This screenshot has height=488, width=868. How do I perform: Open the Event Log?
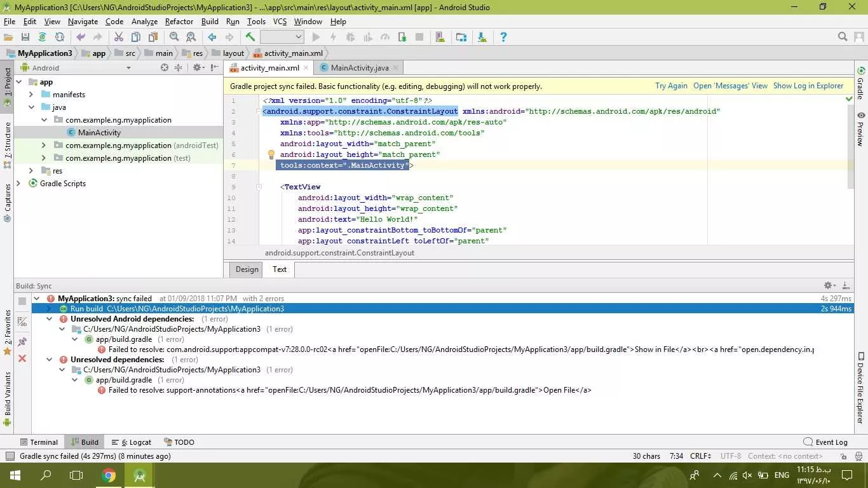pos(825,442)
